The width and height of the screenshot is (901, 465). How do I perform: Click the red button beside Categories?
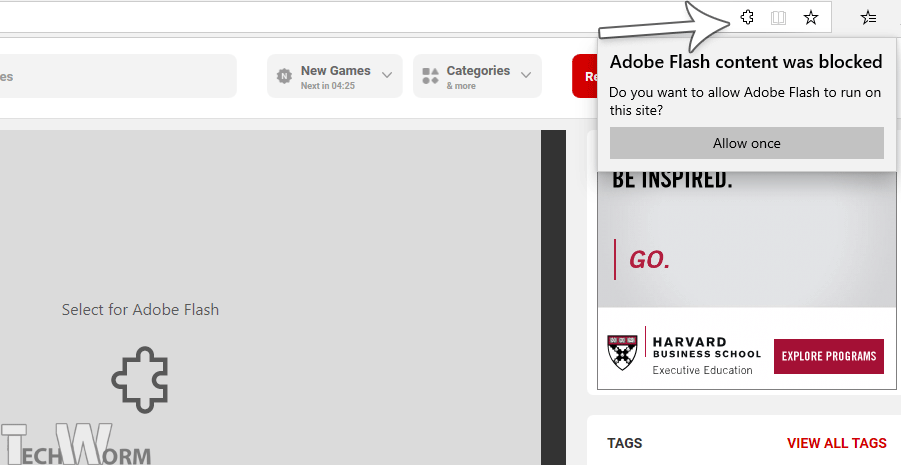coord(584,76)
